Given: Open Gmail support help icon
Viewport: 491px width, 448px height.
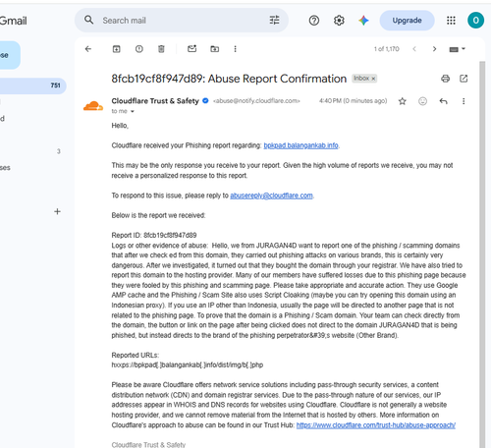Looking at the screenshot, I should tap(314, 21).
